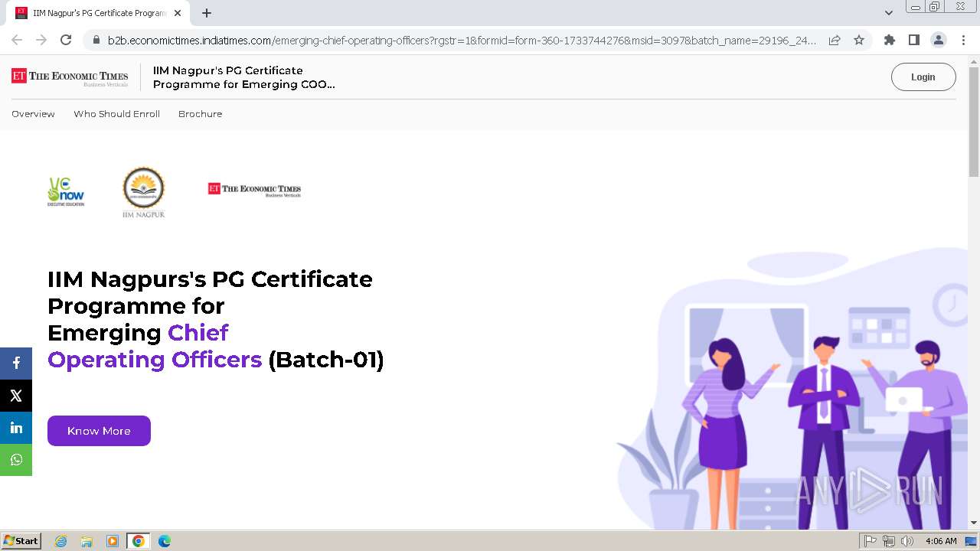Go back using browser back arrow
The width and height of the screenshot is (980, 551).
click(x=17, y=40)
